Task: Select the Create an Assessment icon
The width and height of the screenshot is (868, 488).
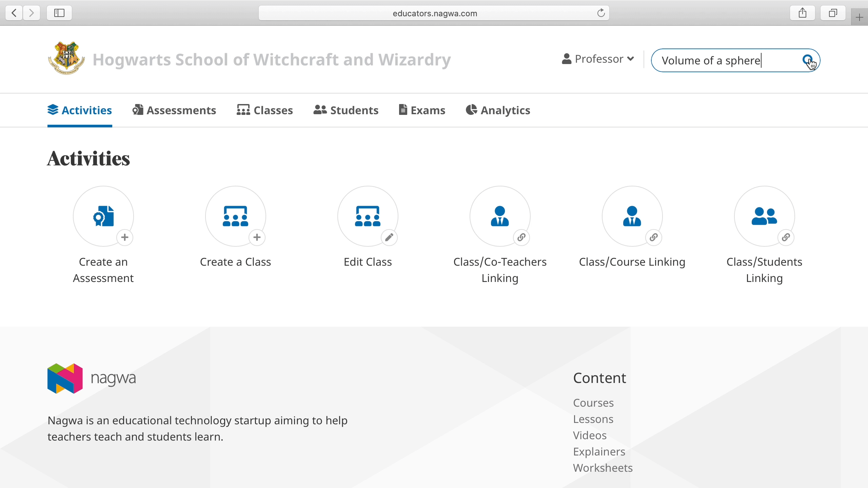Action: point(103,216)
